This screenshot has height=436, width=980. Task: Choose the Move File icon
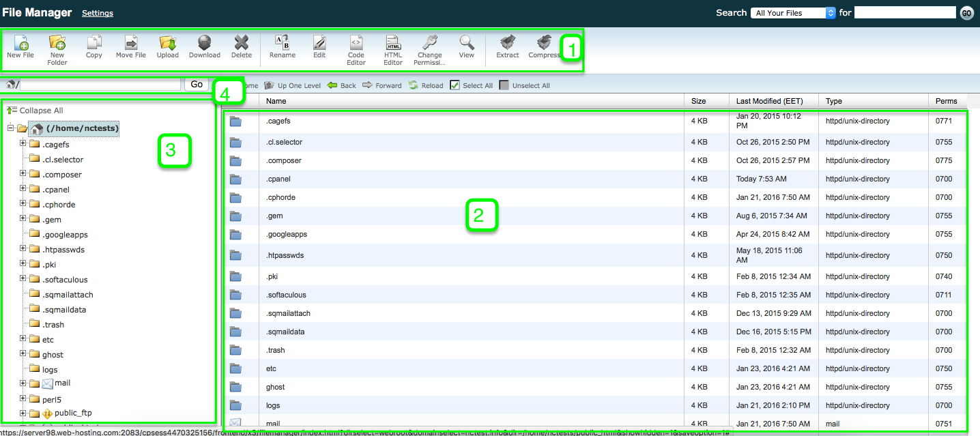click(131, 43)
